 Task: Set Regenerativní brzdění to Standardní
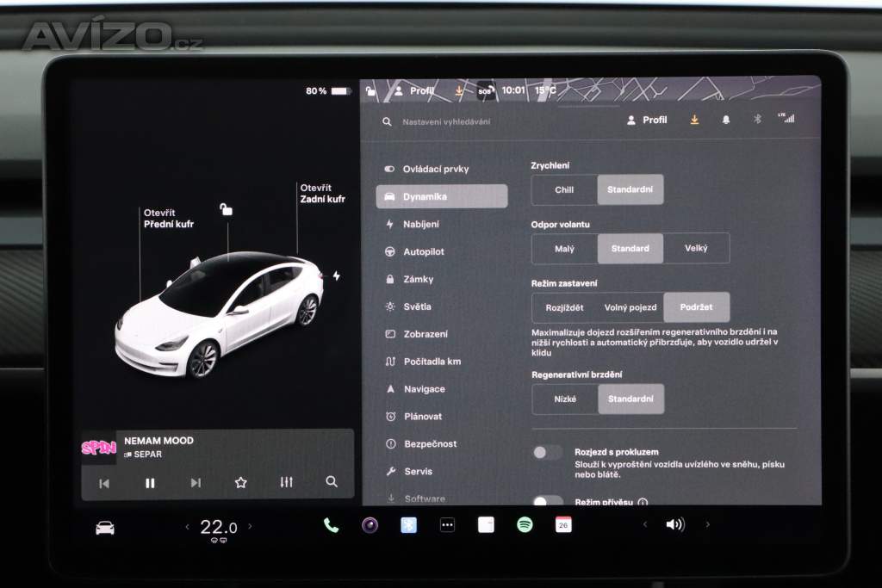(x=630, y=399)
